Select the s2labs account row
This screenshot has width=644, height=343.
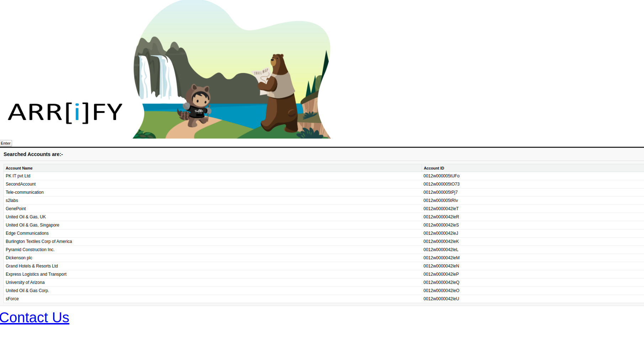point(12,201)
